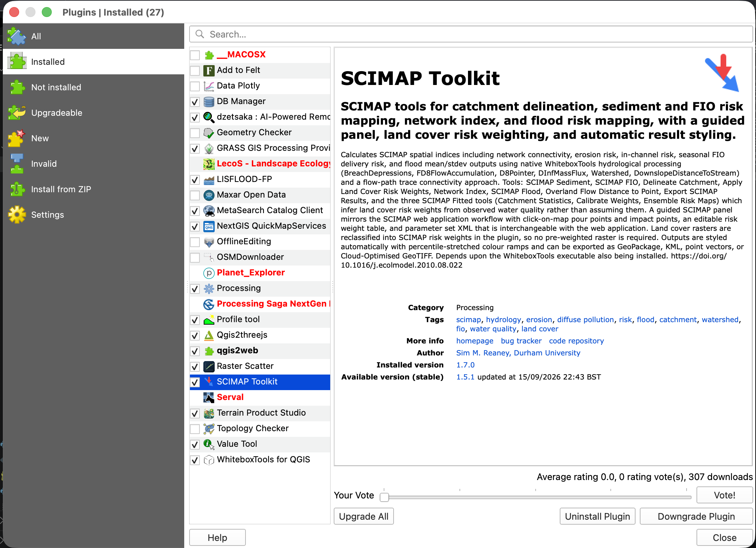The image size is (756, 548).
Task: Open the bug tracker link
Action: (x=521, y=341)
